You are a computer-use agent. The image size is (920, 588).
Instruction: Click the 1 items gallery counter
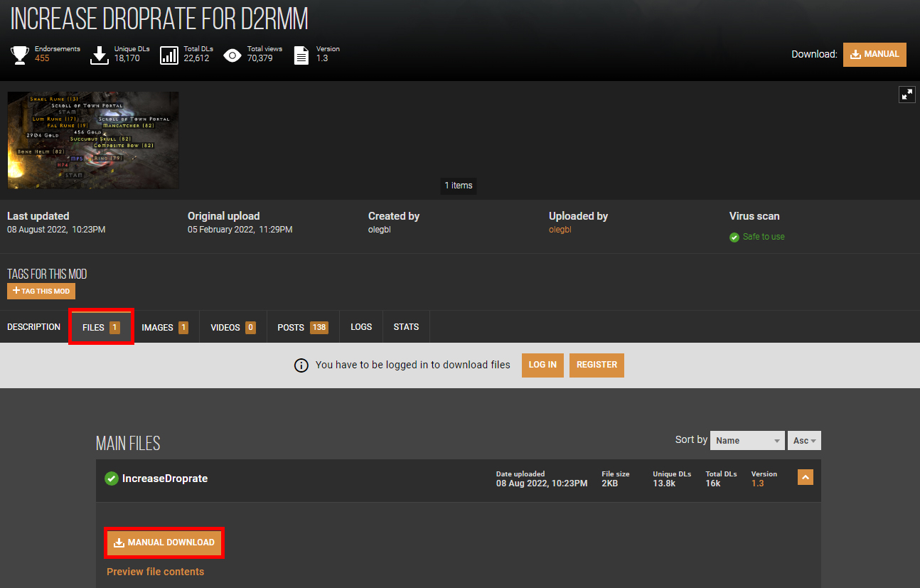(459, 186)
